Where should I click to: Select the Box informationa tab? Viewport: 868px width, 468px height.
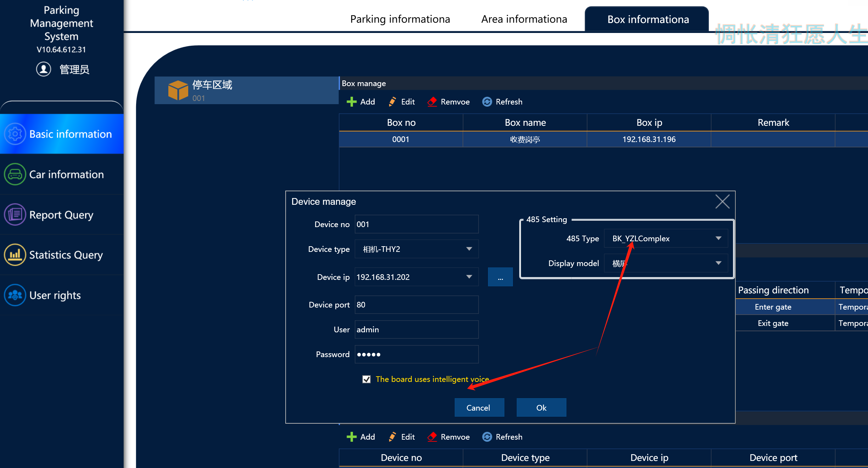[x=647, y=19]
